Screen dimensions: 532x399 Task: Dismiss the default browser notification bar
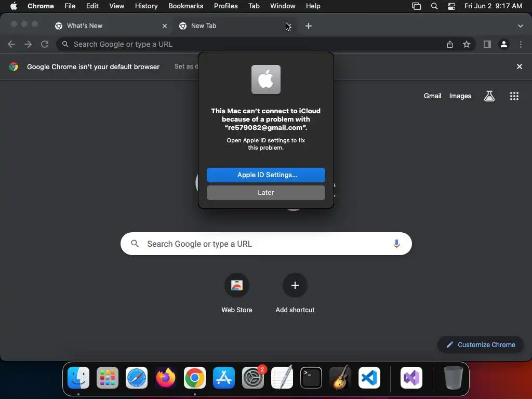pyautogui.click(x=519, y=66)
